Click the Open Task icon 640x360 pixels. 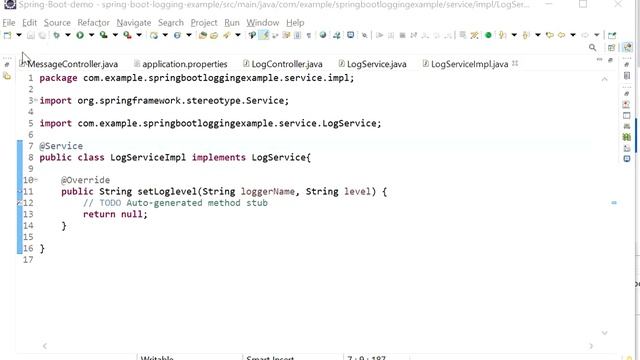click(214, 36)
